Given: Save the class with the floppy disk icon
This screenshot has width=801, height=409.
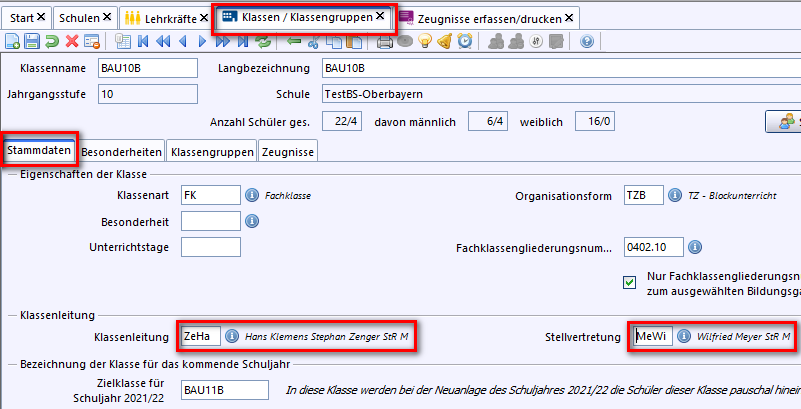Looking at the screenshot, I should (x=32, y=41).
